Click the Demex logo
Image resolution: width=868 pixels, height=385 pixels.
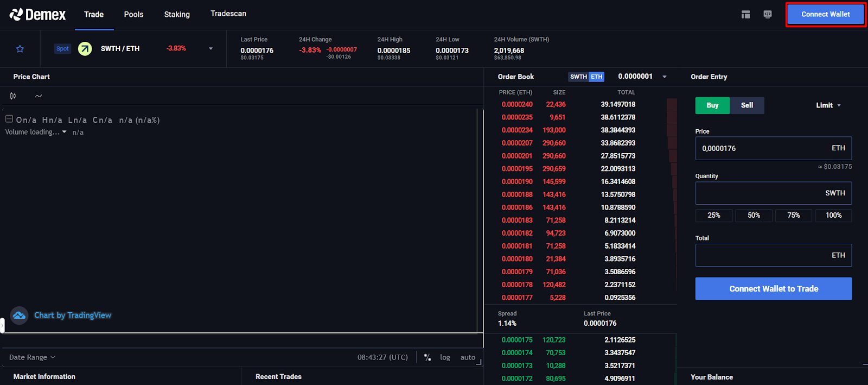coord(37,15)
